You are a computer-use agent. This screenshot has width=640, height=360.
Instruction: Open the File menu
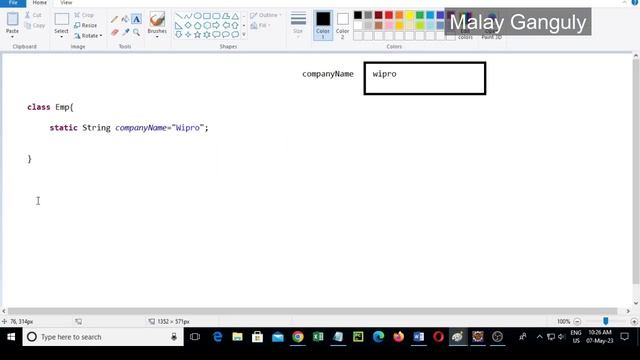click(x=13, y=3)
